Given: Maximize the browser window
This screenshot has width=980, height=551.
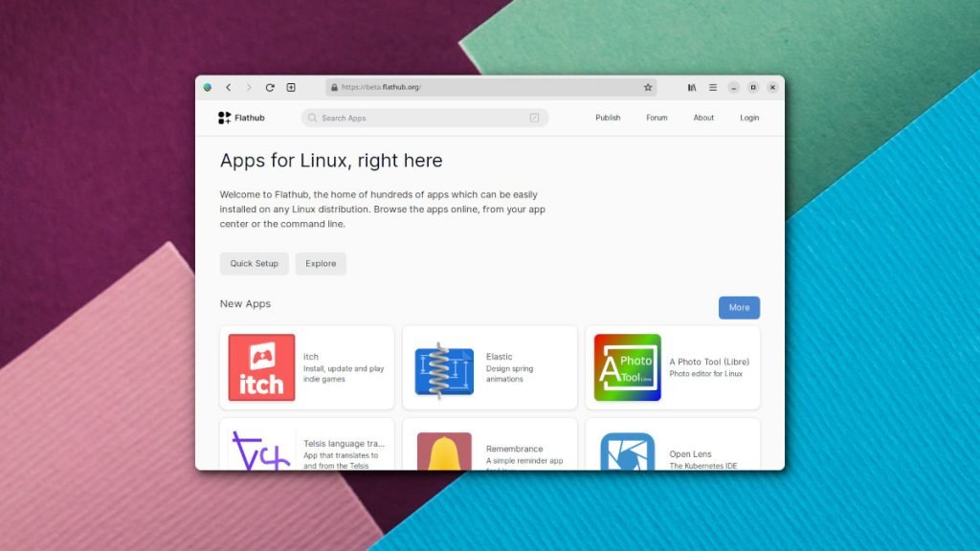Looking at the screenshot, I should click(753, 87).
